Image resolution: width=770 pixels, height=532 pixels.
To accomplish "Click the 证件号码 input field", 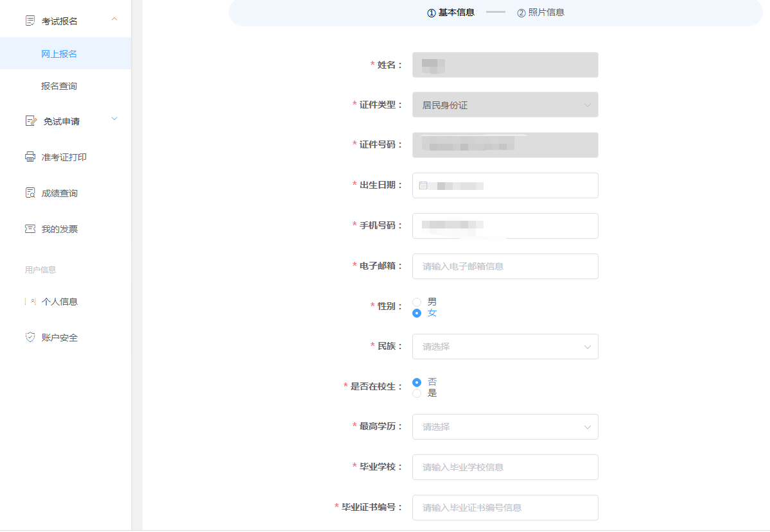I will [505, 145].
